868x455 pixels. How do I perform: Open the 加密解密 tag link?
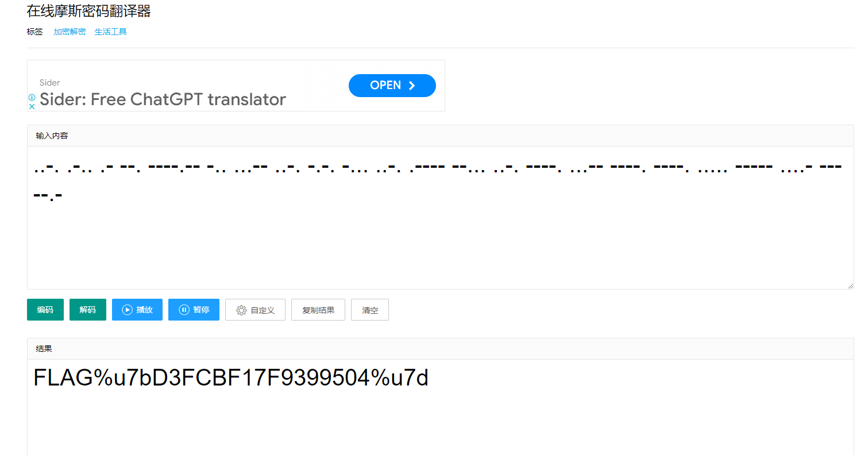(69, 32)
